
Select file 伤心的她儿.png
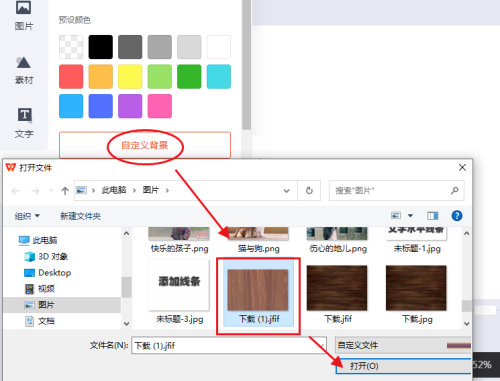pos(337,241)
